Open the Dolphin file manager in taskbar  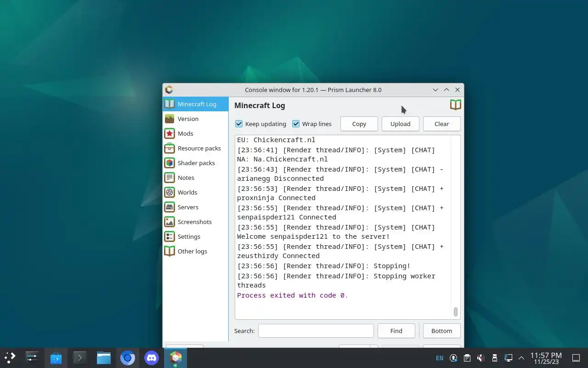(104, 357)
